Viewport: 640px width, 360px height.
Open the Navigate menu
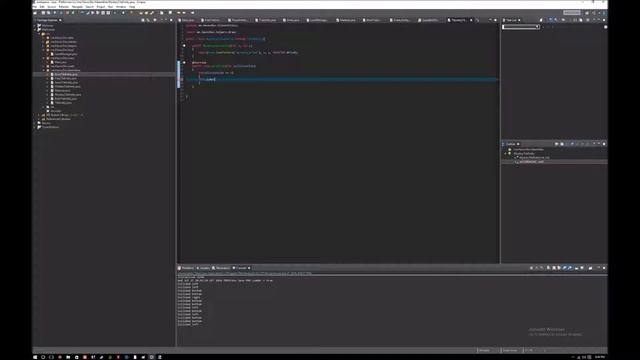(x=77, y=7)
